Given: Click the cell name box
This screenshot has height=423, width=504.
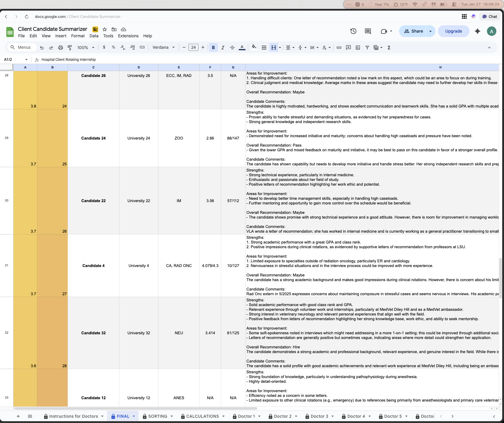Looking at the screenshot, I should pyautogui.click(x=13, y=59).
